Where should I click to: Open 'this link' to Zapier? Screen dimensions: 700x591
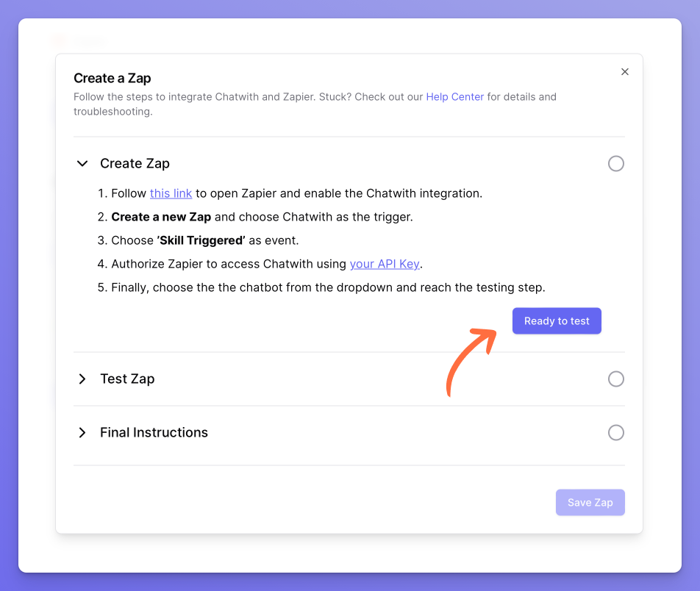coord(171,194)
